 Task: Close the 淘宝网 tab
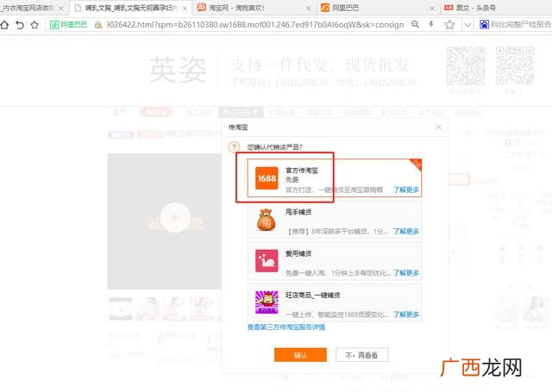309,8
